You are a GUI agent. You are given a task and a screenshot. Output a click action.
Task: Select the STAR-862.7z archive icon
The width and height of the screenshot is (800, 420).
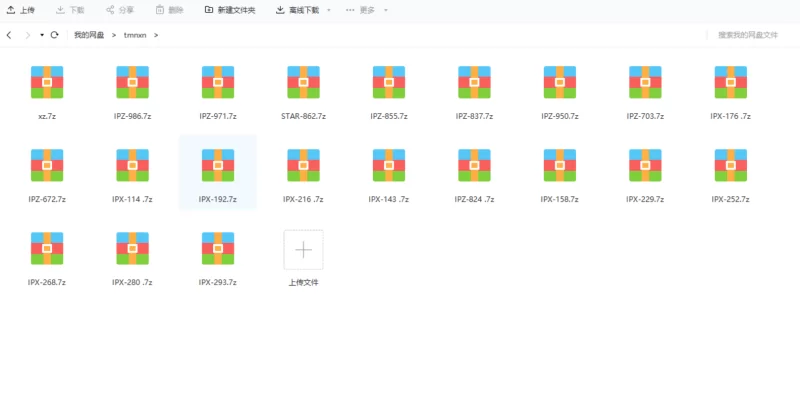[x=304, y=82]
